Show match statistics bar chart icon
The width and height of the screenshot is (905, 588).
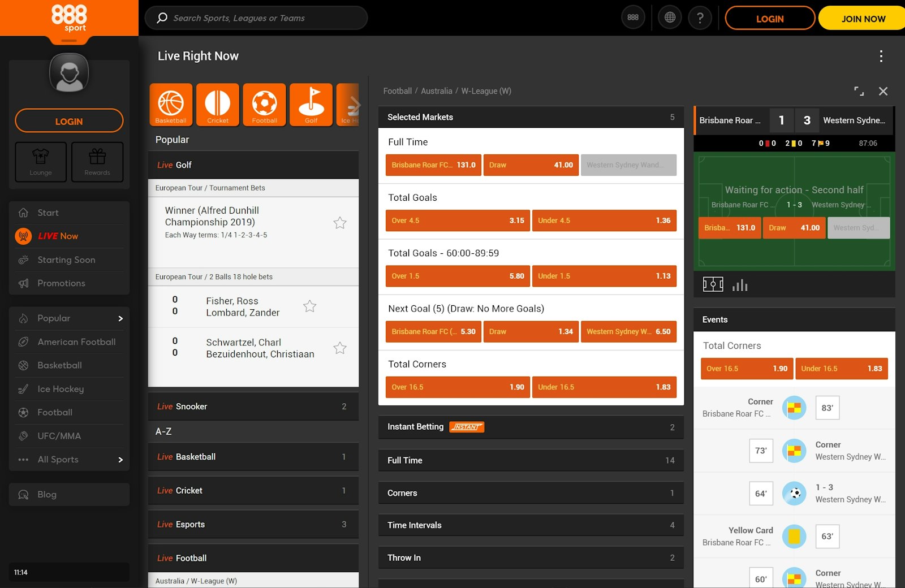[x=740, y=285]
